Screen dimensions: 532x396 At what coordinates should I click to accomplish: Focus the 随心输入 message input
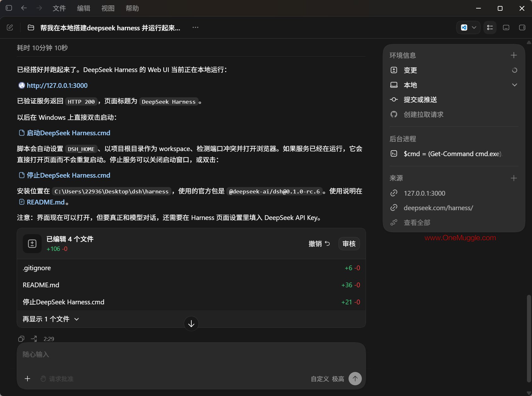click(191, 355)
